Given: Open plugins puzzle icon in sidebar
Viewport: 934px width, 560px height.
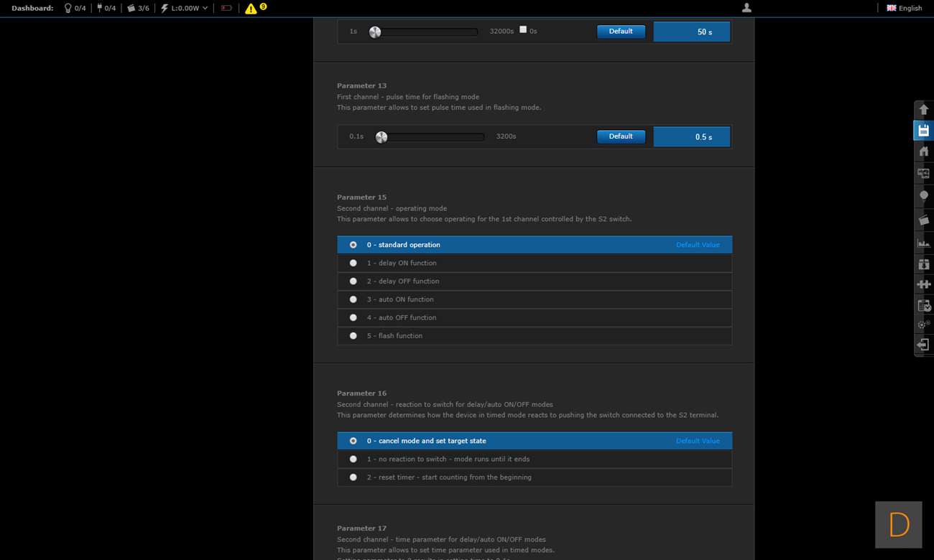Looking at the screenshot, I should 923,284.
